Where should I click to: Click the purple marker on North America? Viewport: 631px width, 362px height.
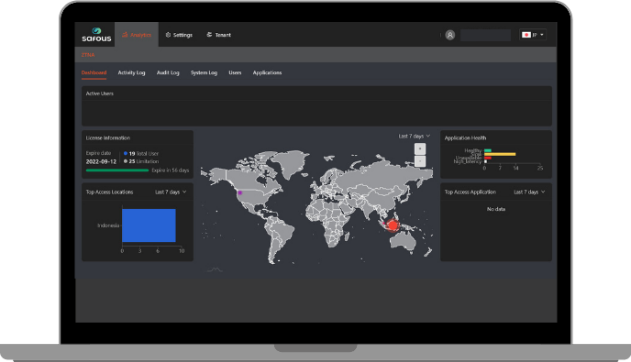pos(240,193)
